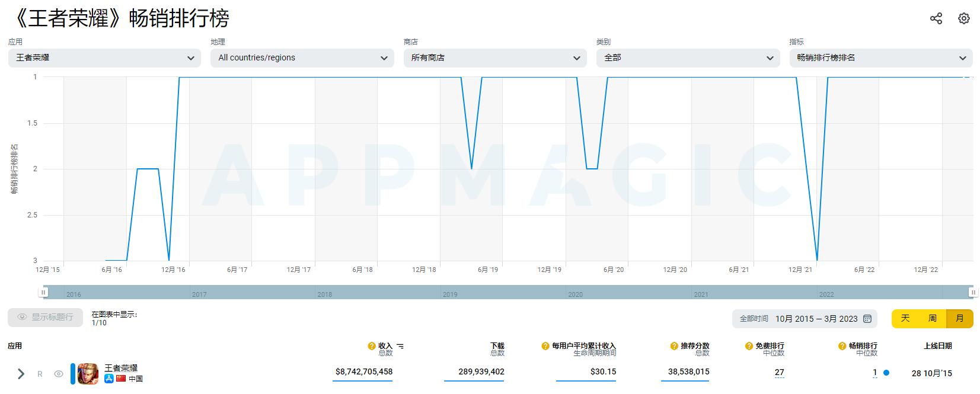
Task: Switch granularity to 周
Action: tap(933, 319)
